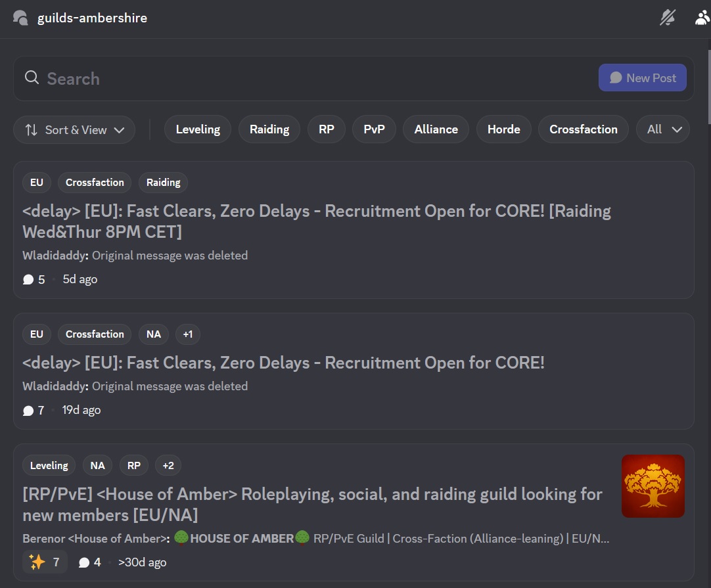Open the member list icon
The width and height of the screenshot is (711, 588).
[702, 18]
